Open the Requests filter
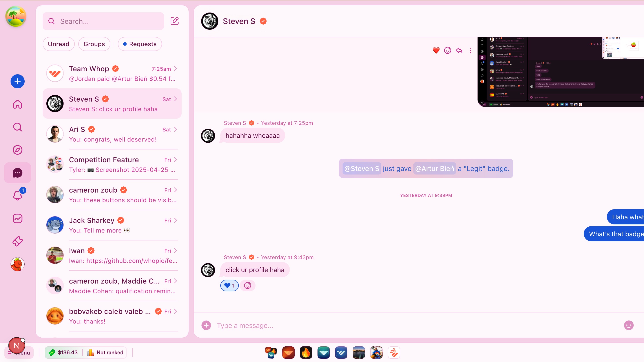 [x=140, y=44]
